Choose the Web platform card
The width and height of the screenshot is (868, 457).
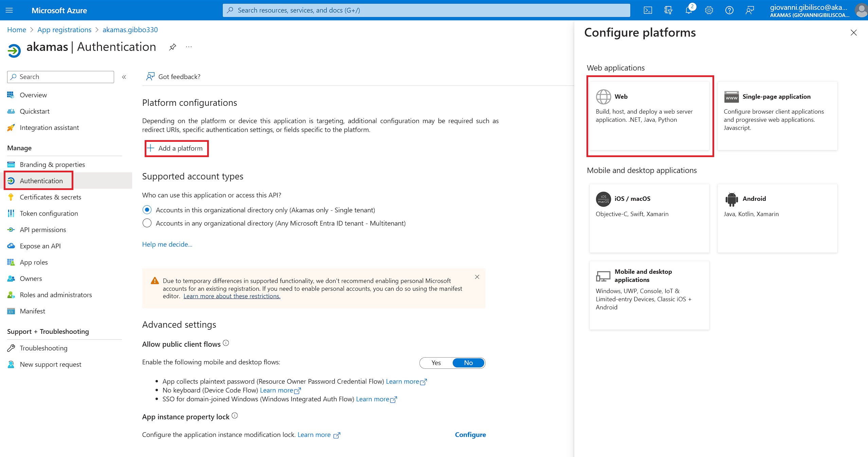(x=649, y=115)
